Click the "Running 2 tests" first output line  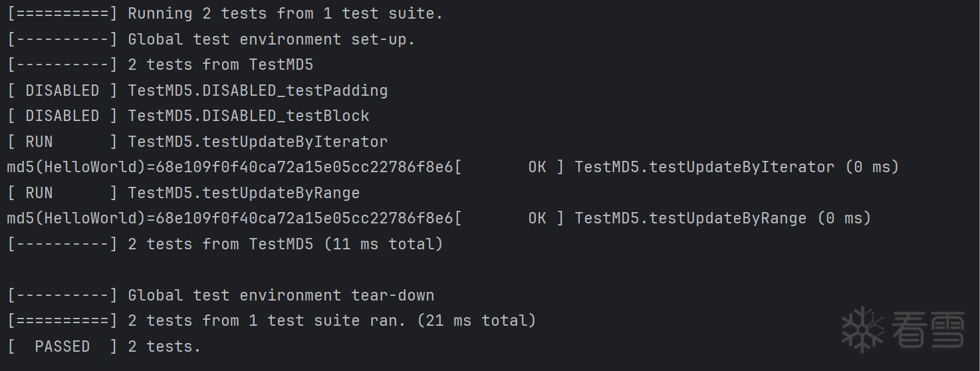pos(285,13)
